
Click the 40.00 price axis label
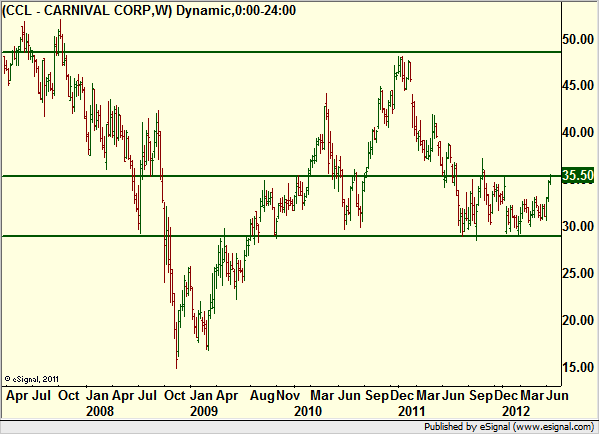click(578, 133)
